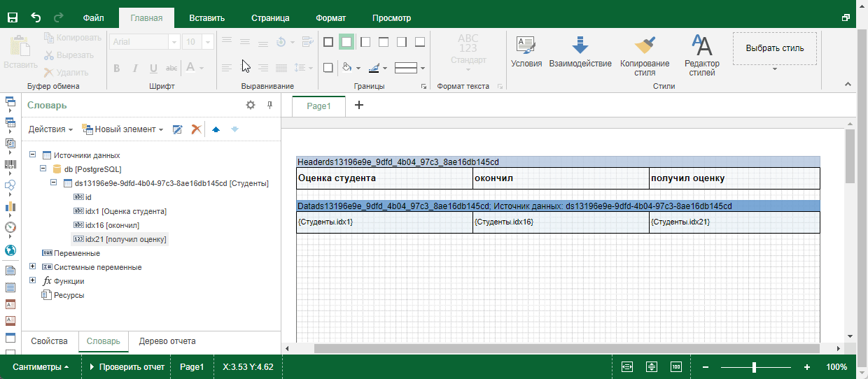The image size is (868, 379).
Task: Open the Взаимодействие interaction settings
Action: 580,53
